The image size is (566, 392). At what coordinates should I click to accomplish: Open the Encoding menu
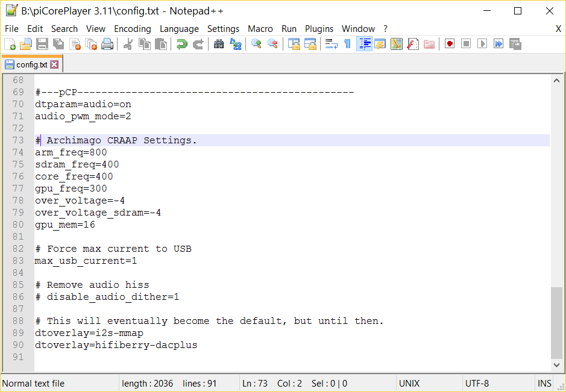click(x=133, y=29)
